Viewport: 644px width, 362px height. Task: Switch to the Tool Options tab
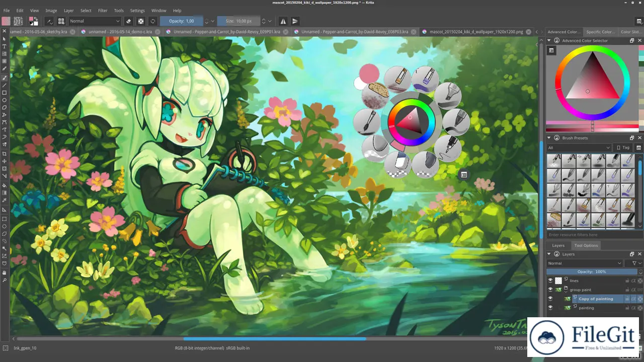(x=586, y=245)
